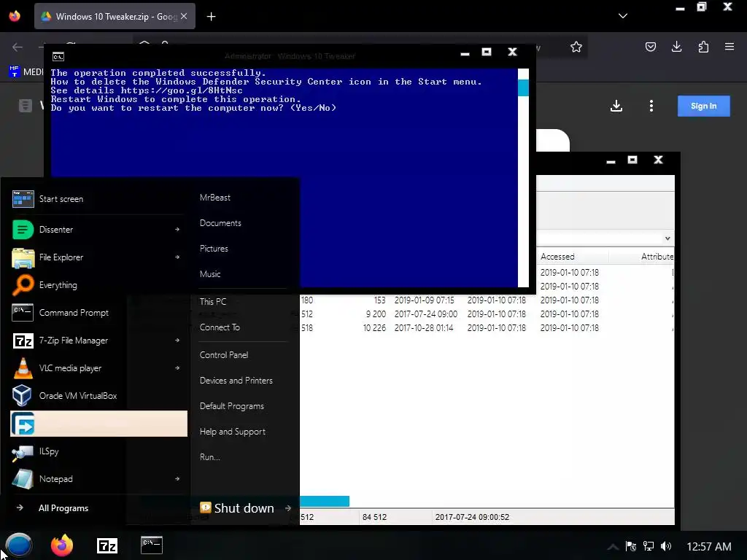This screenshot has height=560, width=747.
Task: Select the 7-Zip row dated 2017-10-28 01:14
Action: coord(487,327)
